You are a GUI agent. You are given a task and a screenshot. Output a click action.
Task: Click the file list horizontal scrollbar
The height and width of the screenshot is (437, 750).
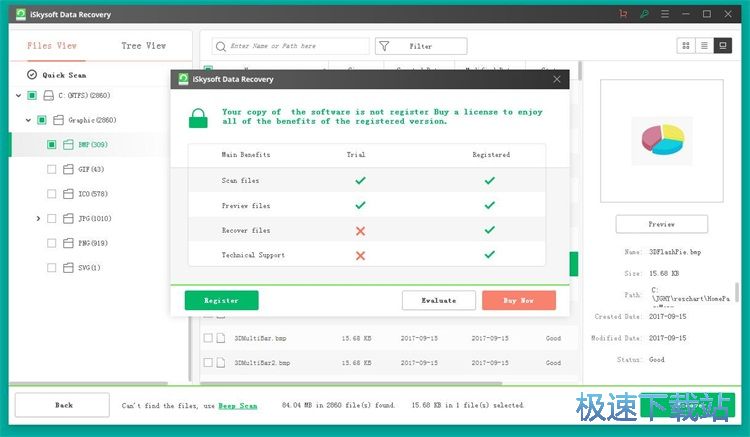point(352,383)
